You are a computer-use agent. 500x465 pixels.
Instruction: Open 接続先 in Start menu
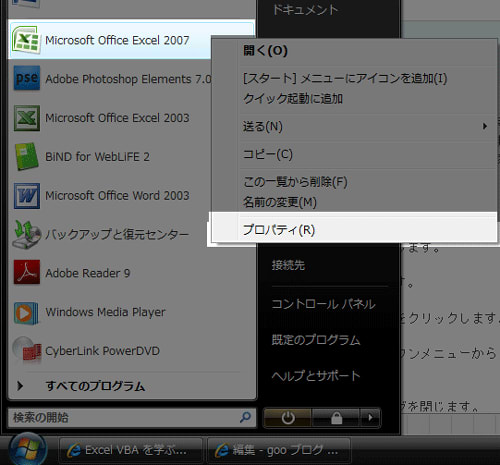point(288,265)
